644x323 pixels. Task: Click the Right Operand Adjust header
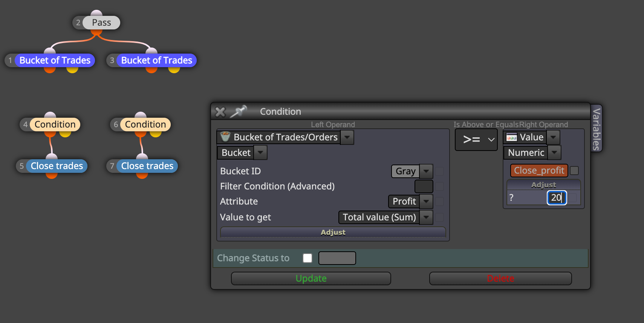pos(544,185)
